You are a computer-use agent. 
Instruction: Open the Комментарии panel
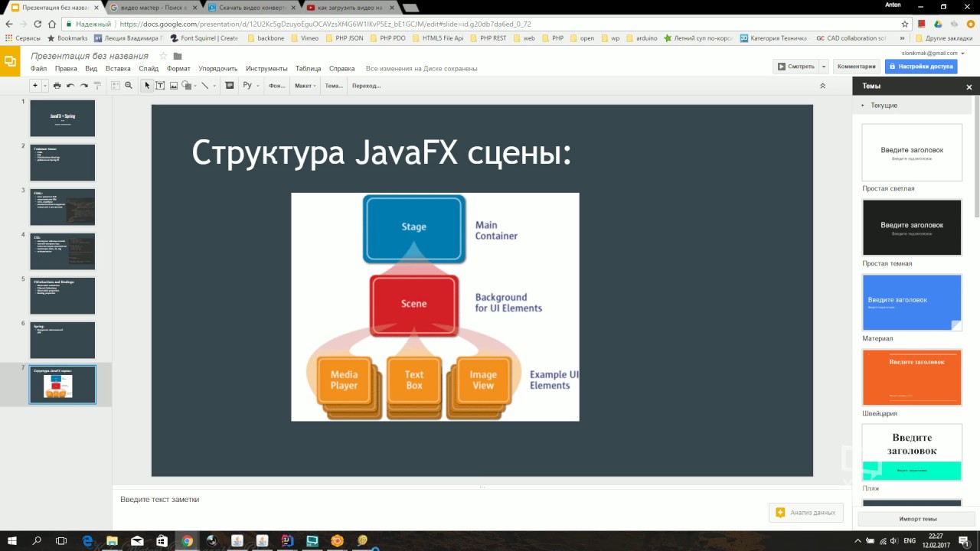point(856,67)
